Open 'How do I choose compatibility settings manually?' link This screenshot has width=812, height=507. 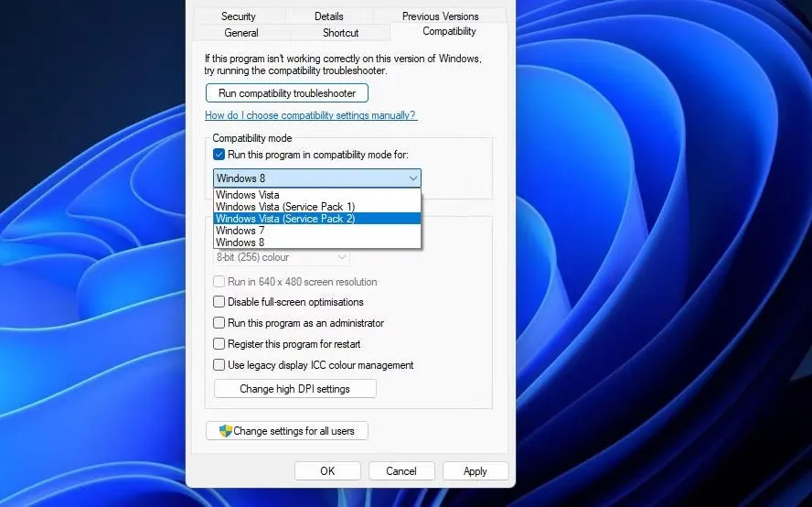(x=311, y=115)
